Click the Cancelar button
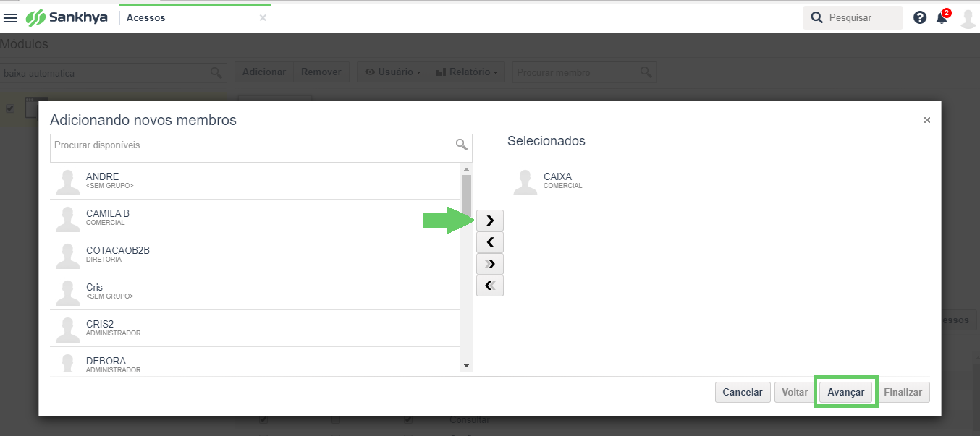This screenshot has width=980, height=436. coord(743,392)
